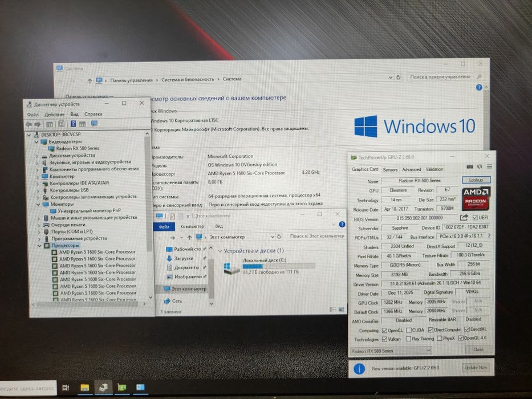Image resolution: width=532 pixels, height=399 pixels.
Task: Click the Forward arrow in Device Manager toolbar
Action: coord(38,124)
